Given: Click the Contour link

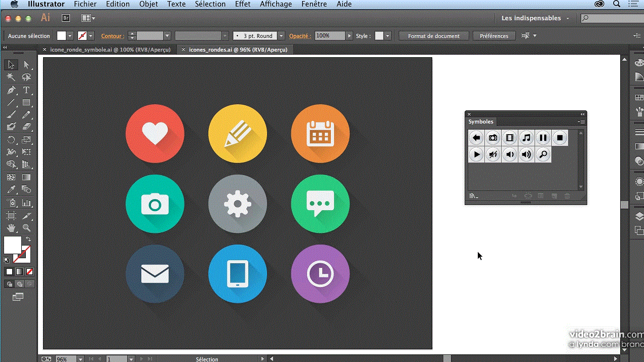Looking at the screenshot, I should 112,36.
